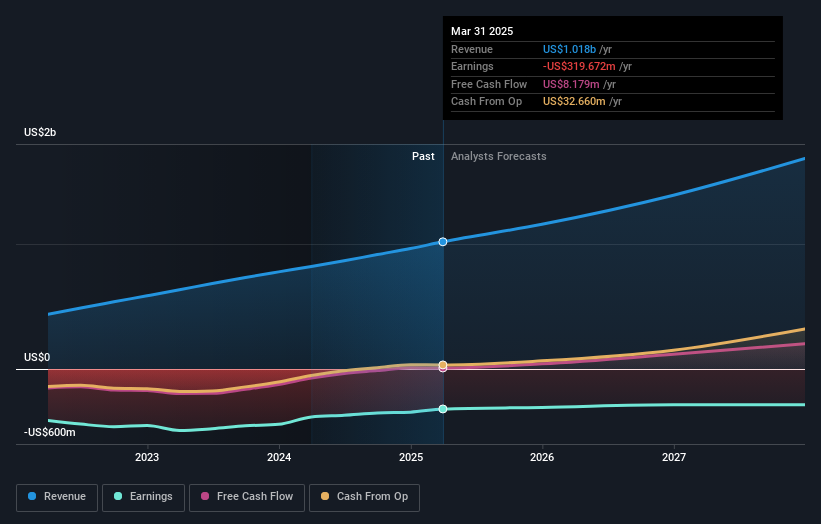Image resolution: width=821 pixels, height=524 pixels.
Task: Click the Revenue row label in tooltip
Action: [x=472, y=49]
